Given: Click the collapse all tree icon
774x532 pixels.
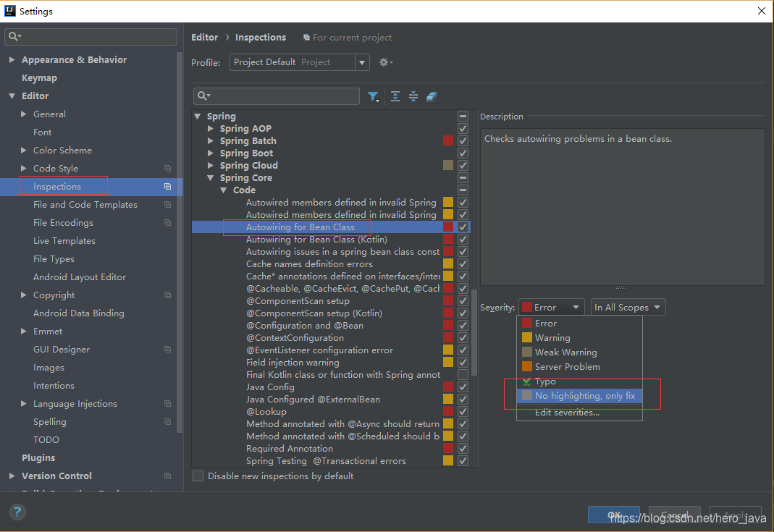Looking at the screenshot, I should click(x=413, y=96).
